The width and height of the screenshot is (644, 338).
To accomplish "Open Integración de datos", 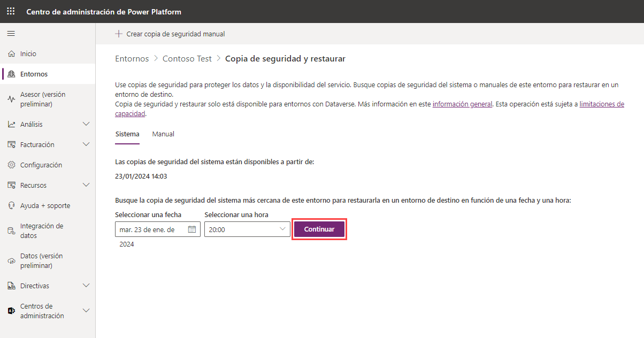I will click(x=48, y=231).
